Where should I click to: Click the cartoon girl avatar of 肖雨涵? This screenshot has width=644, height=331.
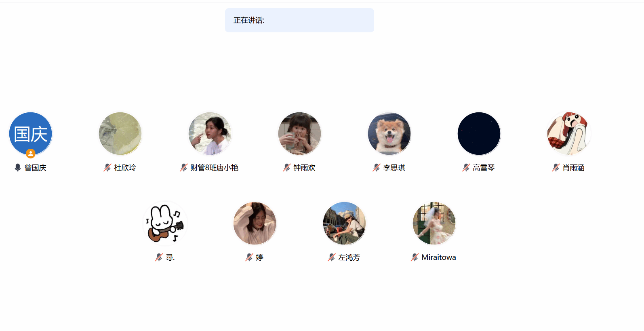569,134
